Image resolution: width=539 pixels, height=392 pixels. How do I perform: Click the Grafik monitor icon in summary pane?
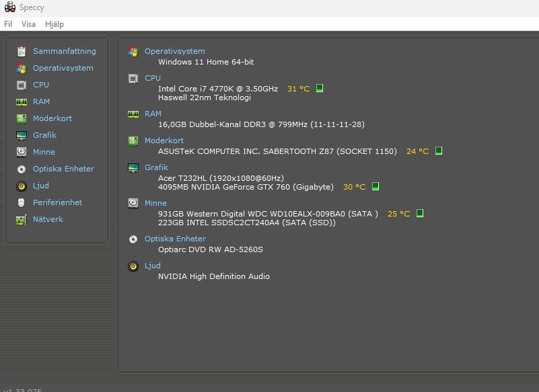(133, 167)
